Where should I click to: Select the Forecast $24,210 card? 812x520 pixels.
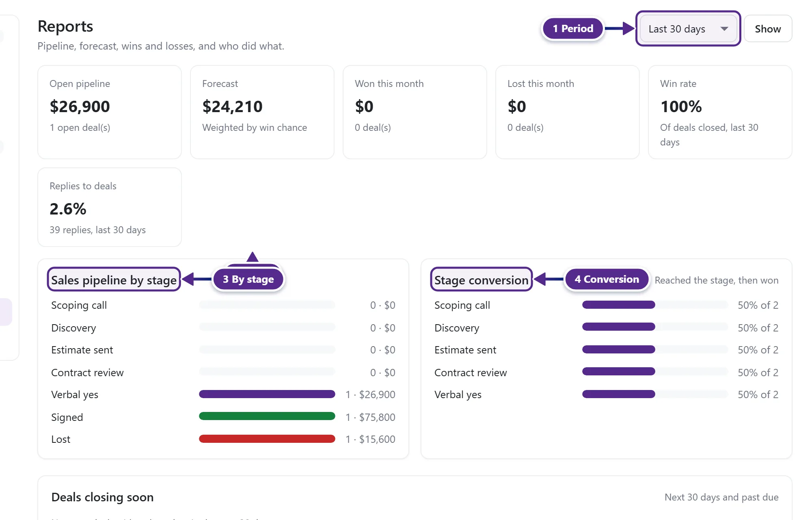(262, 112)
